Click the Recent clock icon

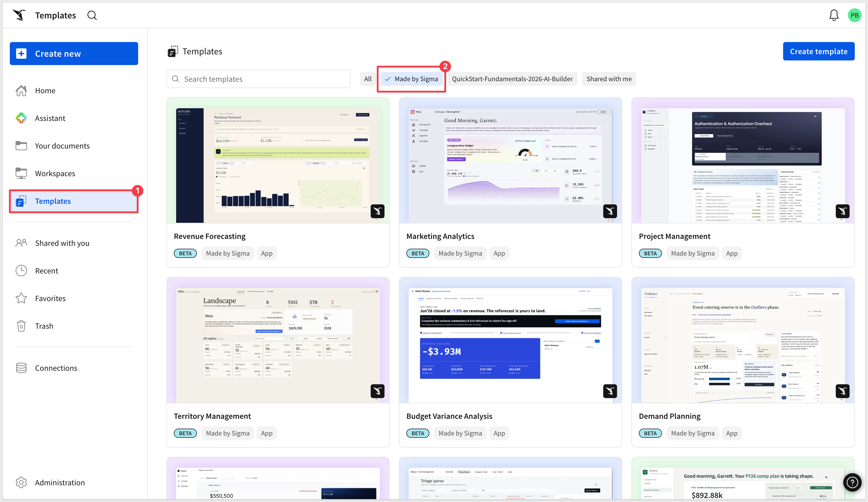pyautogui.click(x=21, y=271)
